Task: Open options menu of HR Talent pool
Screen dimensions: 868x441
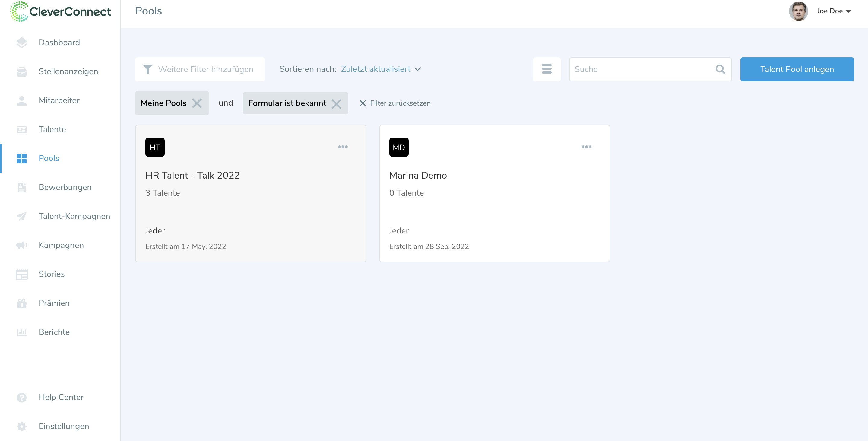Action: coord(342,147)
